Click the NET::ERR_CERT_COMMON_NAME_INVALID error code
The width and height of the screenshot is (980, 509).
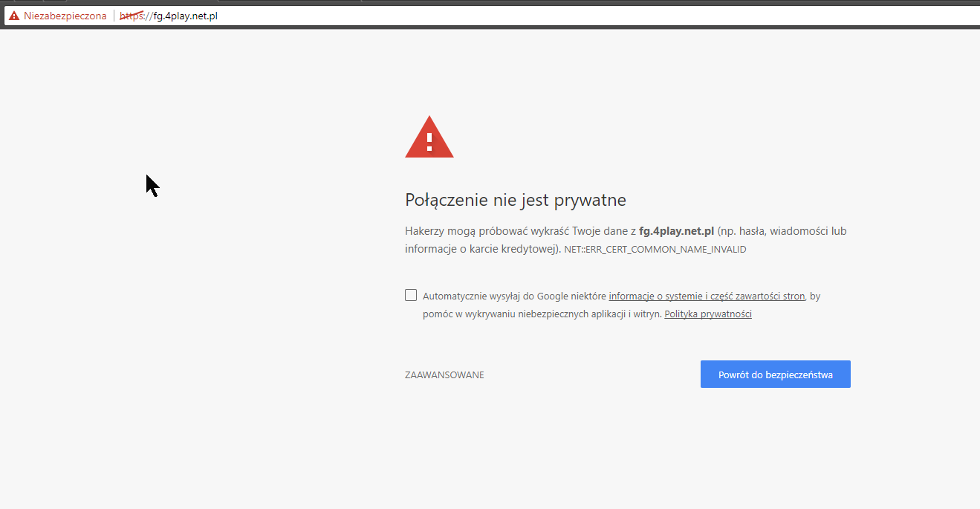click(x=655, y=250)
